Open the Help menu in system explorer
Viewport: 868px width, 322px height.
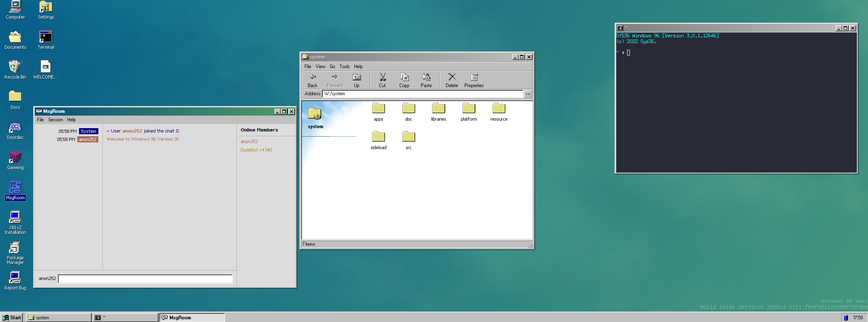coord(359,66)
